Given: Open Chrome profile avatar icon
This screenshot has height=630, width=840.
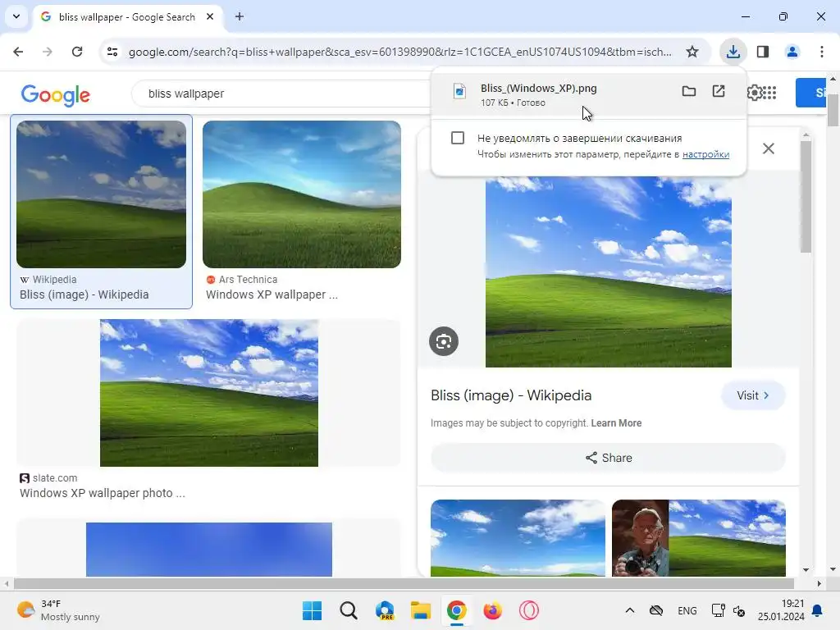Looking at the screenshot, I should click(x=792, y=52).
